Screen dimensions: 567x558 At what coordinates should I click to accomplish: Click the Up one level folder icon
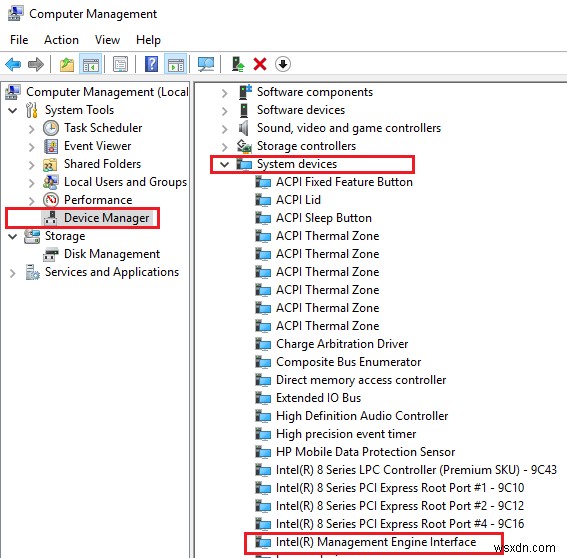pos(67,64)
